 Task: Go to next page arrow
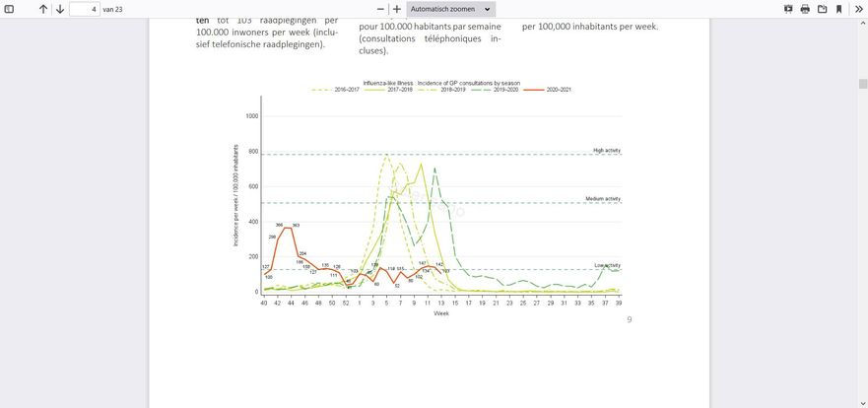(60, 9)
